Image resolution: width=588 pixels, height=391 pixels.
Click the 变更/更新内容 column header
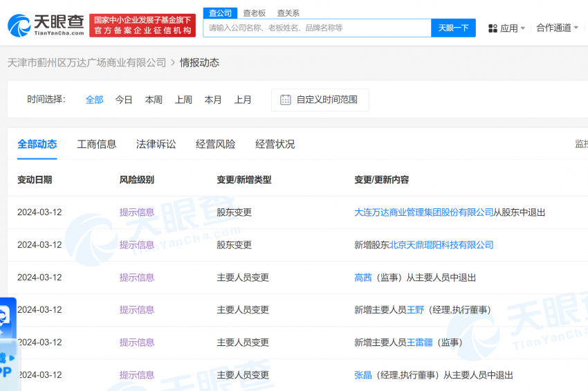[382, 180]
